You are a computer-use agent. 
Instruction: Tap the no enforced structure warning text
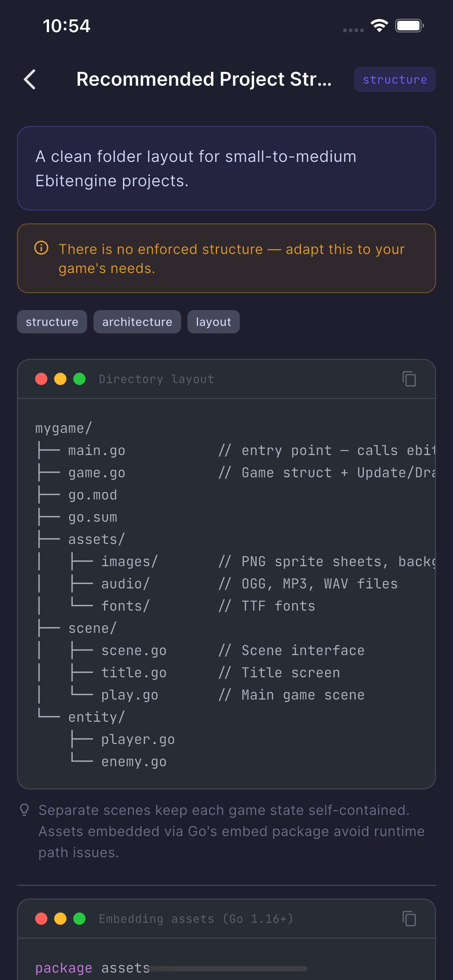[x=231, y=259]
